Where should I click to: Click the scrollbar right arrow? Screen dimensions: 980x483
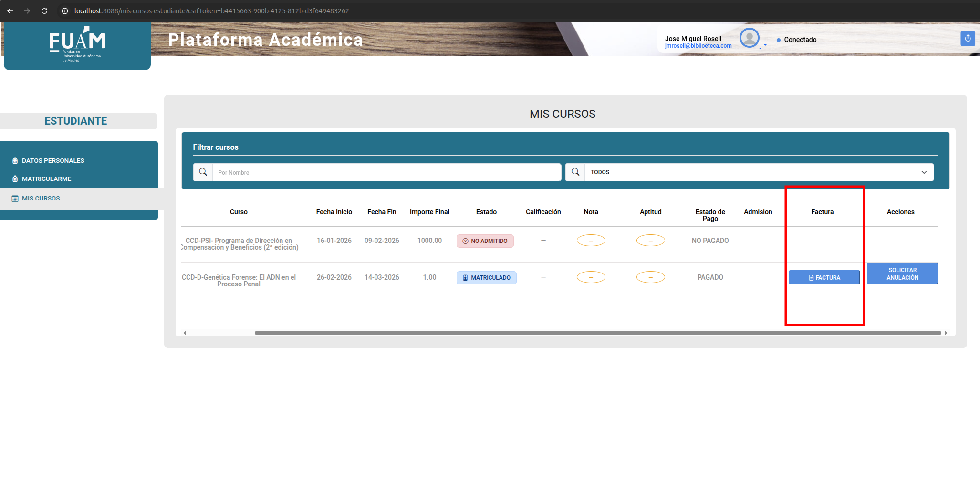(946, 333)
